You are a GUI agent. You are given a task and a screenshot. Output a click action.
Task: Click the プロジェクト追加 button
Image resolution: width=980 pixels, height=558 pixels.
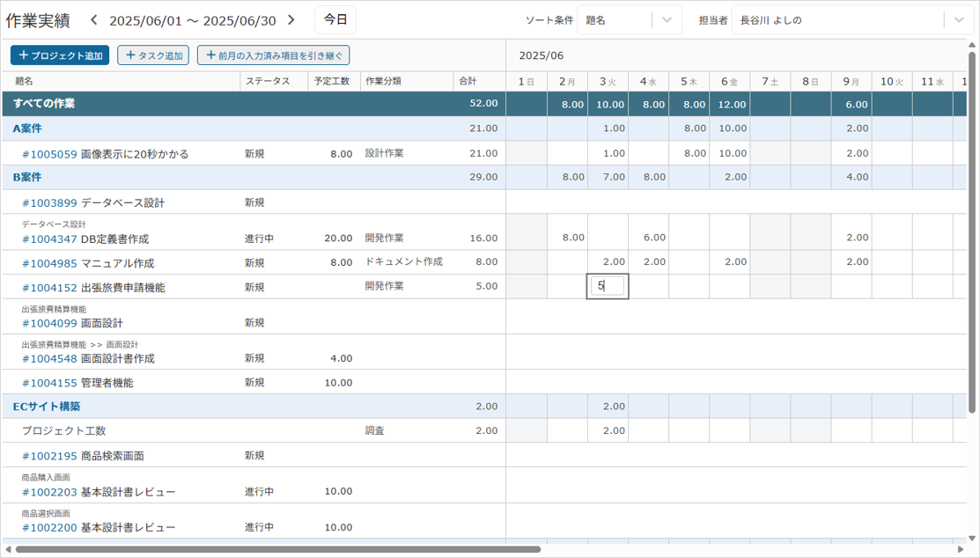(60, 55)
